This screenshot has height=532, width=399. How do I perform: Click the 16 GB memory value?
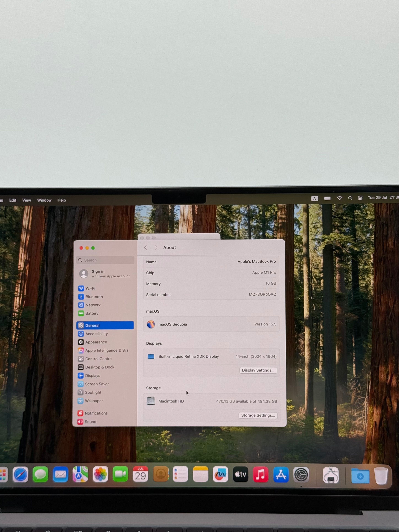point(271,283)
